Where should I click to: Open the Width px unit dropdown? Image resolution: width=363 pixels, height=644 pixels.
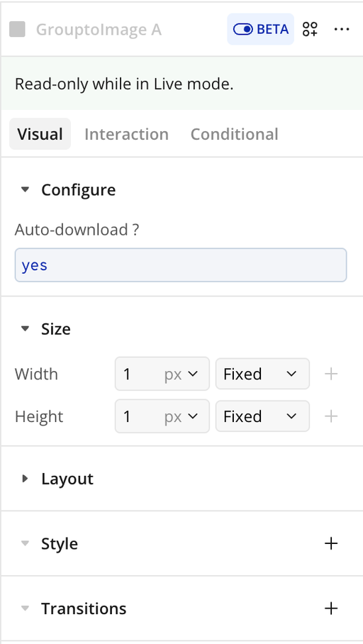click(x=181, y=374)
